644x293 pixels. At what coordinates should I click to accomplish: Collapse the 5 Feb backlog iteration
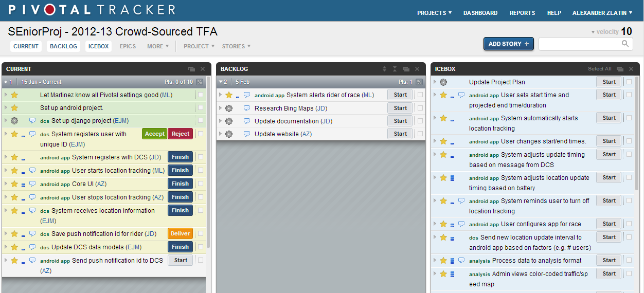(221, 82)
